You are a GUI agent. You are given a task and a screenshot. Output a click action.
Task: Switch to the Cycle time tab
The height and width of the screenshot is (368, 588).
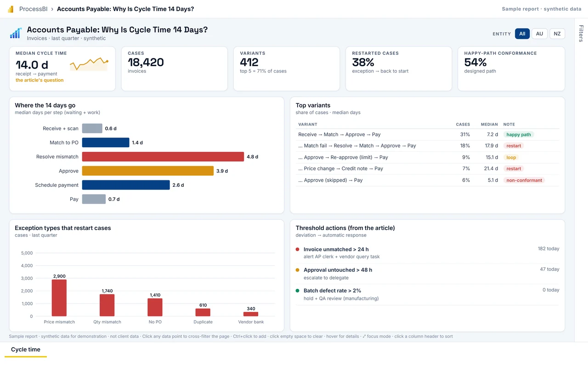coord(26,350)
